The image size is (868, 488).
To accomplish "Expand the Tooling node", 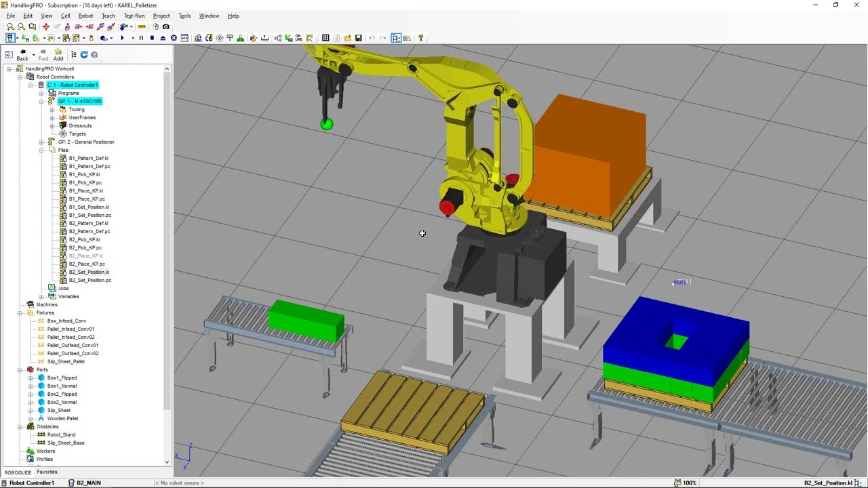I will click(x=52, y=109).
